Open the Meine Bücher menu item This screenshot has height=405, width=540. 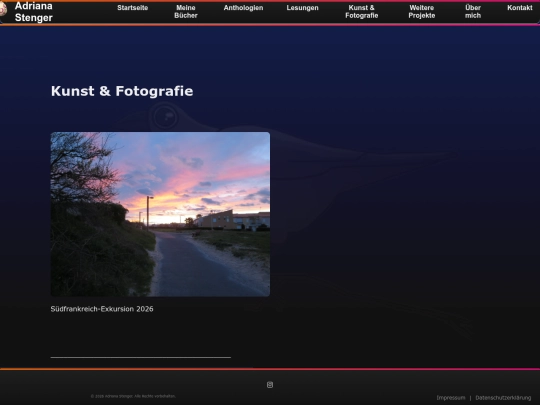[x=186, y=12]
